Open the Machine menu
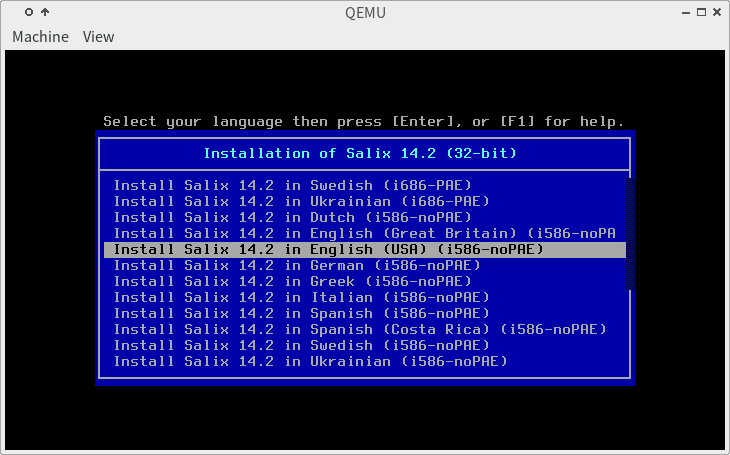The image size is (730, 455). point(40,37)
